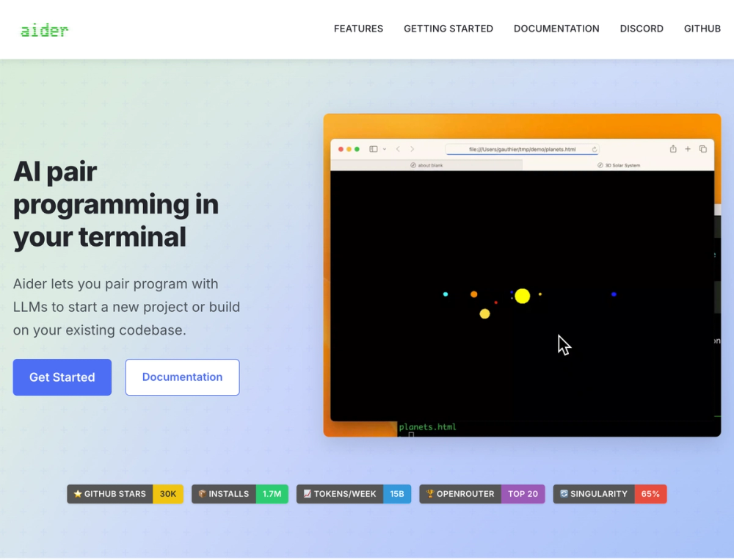Click the reload icon in demo address bar
734x560 pixels.
coord(594,150)
